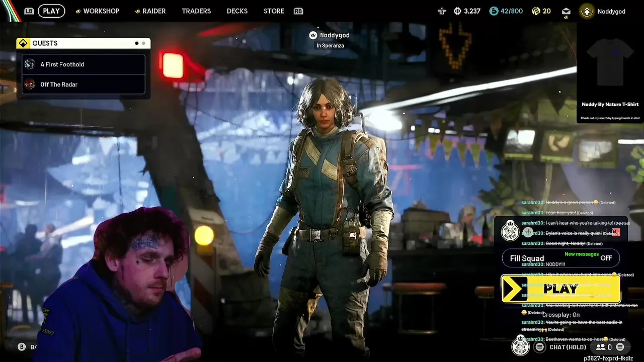Image resolution: width=644 pixels, height=362 pixels.
Task: Click the yellow striped token icon beside 20
Action: point(535,11)
